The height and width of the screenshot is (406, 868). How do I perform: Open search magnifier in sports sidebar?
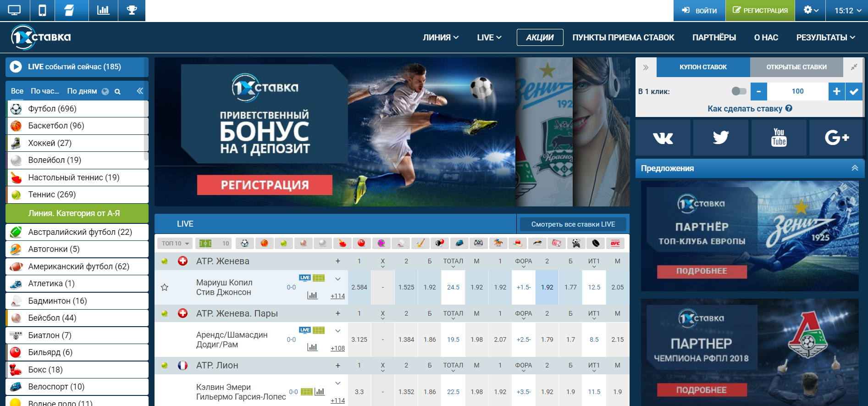click(117, 91)
